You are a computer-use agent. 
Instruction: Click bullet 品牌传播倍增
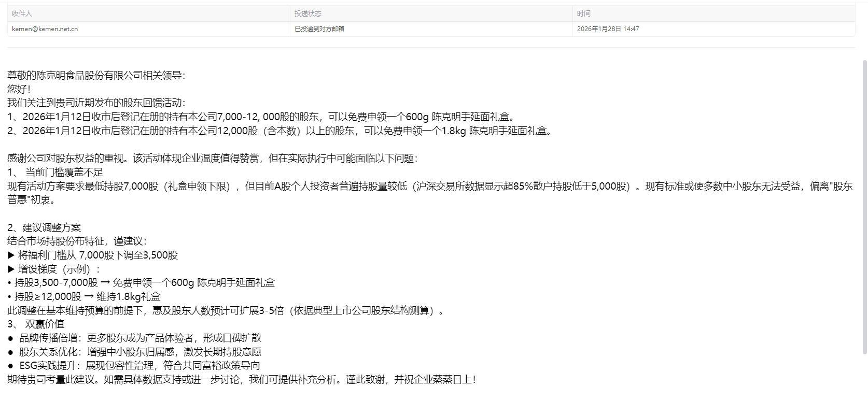(134, 338)
